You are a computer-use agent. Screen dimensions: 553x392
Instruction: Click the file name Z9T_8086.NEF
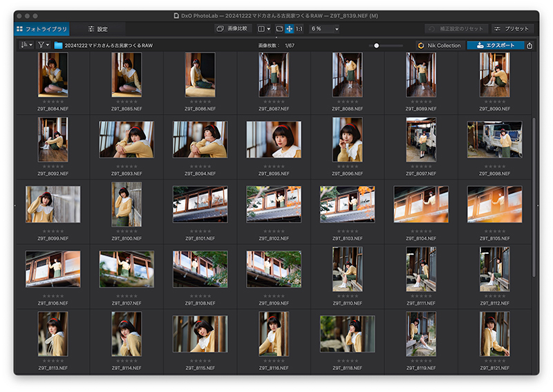tap(200, 109)
